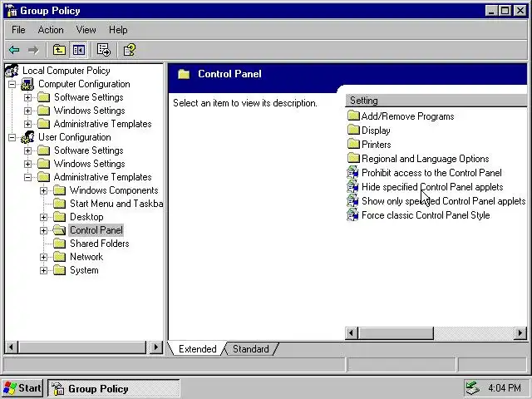Click the Show only specified Control Panel applets policy icon

click(x=352, y=201)
